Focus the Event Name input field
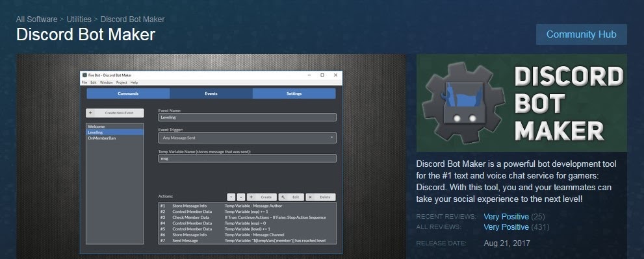The height and width of the screenshot is (259, 644). (247, 117)
